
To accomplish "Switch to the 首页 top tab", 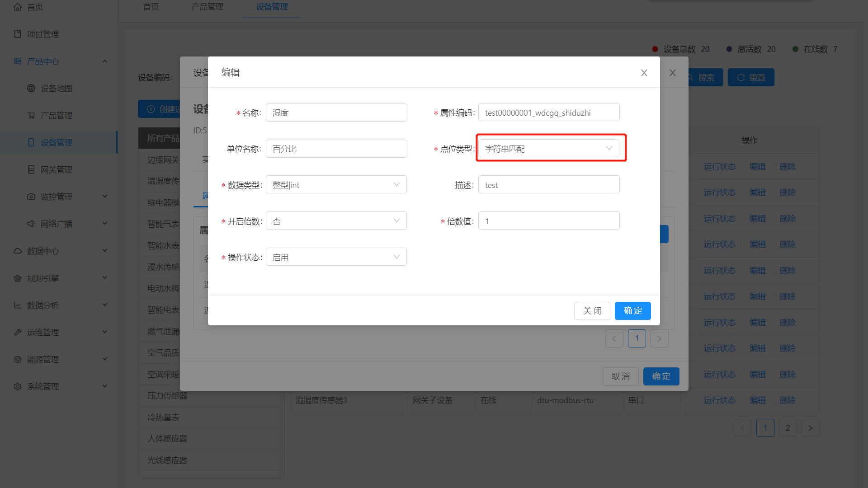I will pyautogui.click(x=151, y=7).
